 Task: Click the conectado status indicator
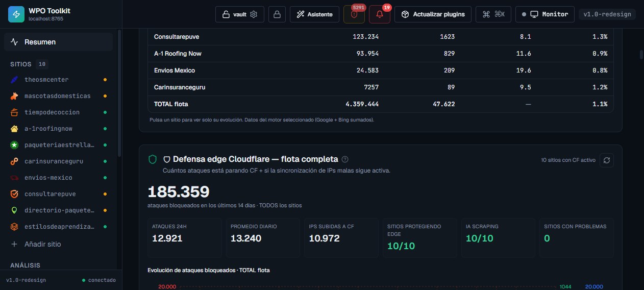coord(99,280)
